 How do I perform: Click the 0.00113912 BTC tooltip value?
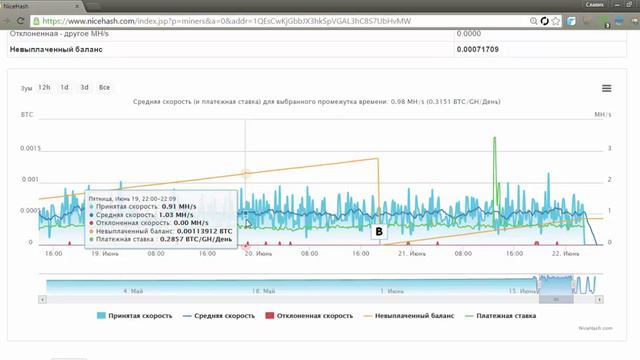coord(204,231)
